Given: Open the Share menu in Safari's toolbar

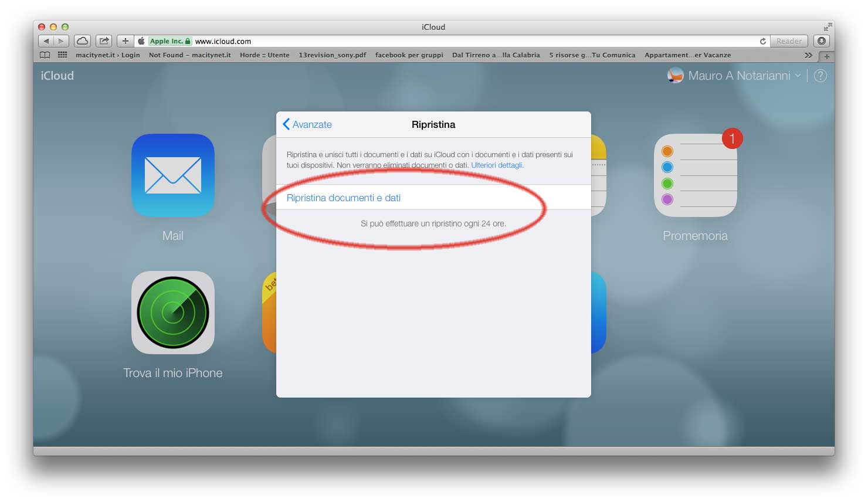Looking at the screenshot, I should 104,41.
